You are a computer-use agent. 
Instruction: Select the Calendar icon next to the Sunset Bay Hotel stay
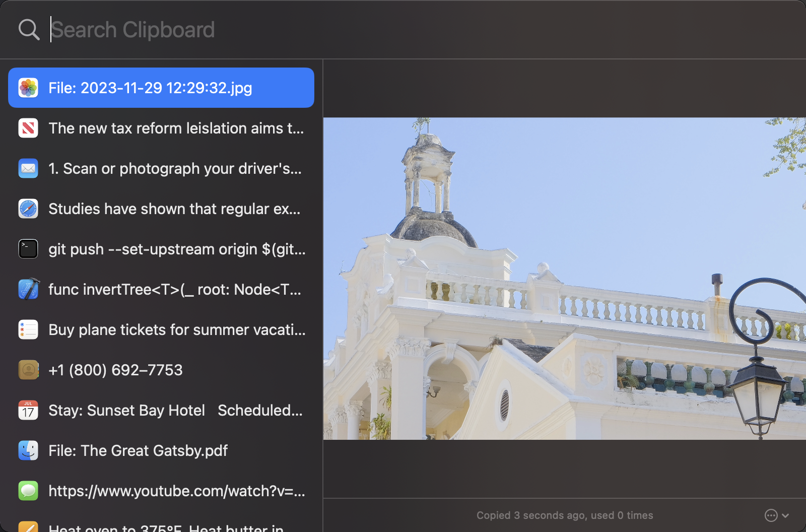click(x=28, y=410)
